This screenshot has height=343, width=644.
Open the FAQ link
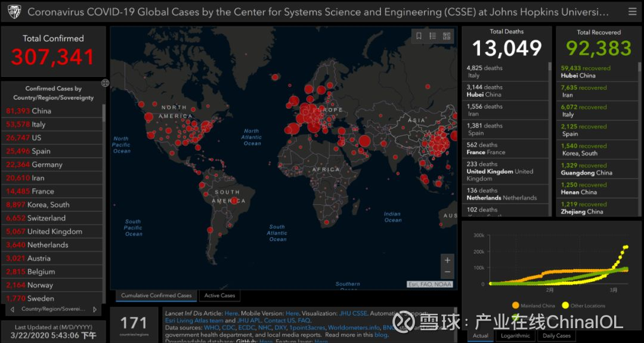click(x=304, y=320)
